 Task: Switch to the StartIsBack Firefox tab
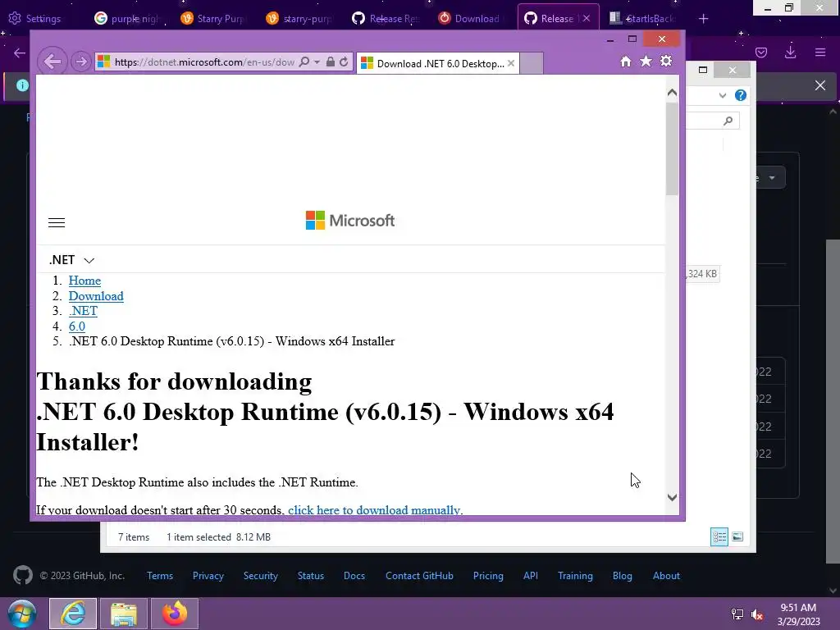click(642, 19)
